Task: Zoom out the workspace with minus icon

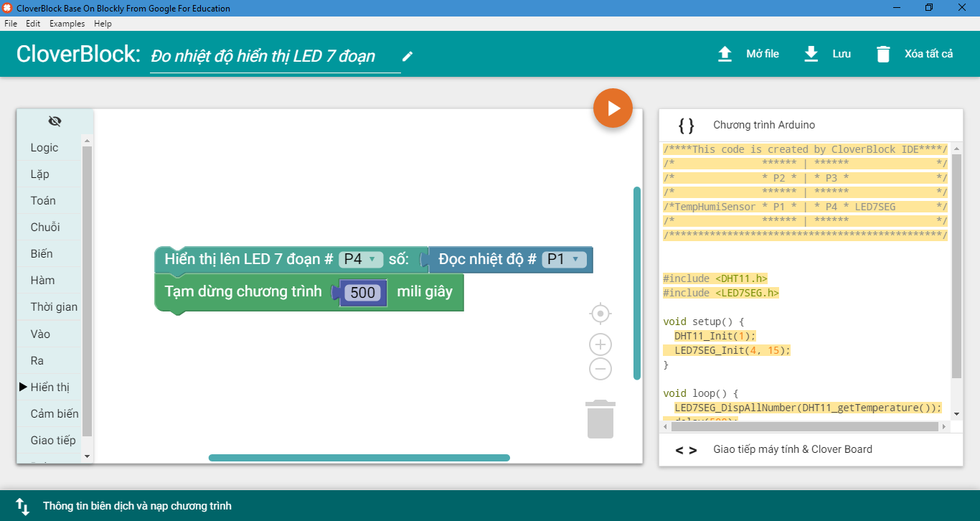Action: coord(600,369)
